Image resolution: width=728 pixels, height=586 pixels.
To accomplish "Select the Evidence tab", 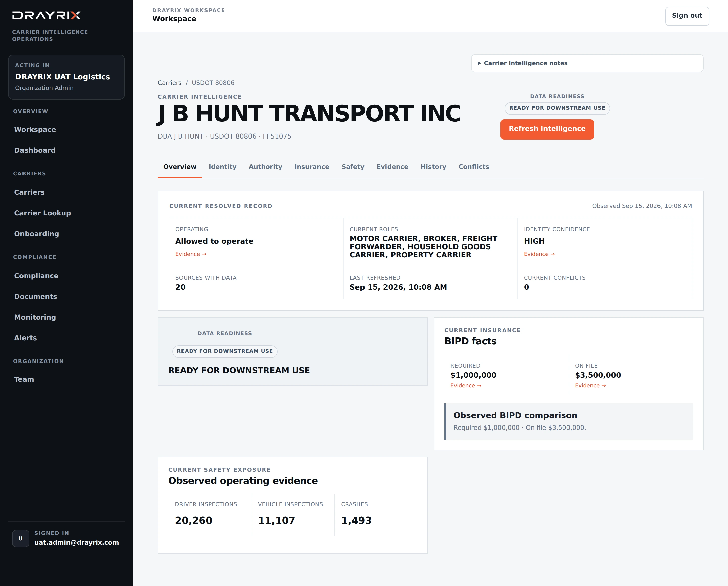I will 392,167.
